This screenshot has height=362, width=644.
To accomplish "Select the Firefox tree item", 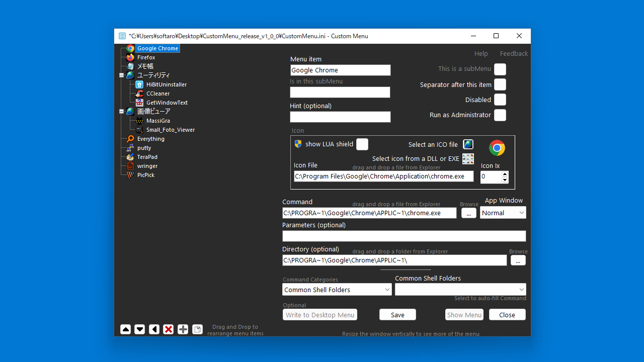I will click(146, 57).
